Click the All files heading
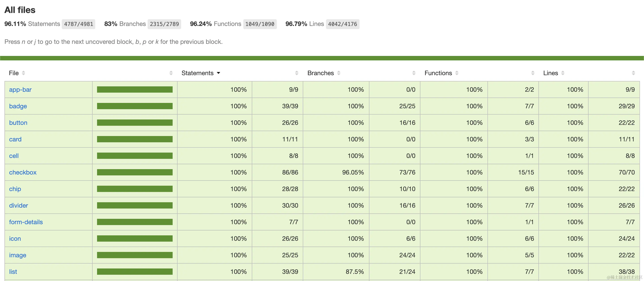The height and width of the screenshot is (281, 644). [x=20, y=10]
